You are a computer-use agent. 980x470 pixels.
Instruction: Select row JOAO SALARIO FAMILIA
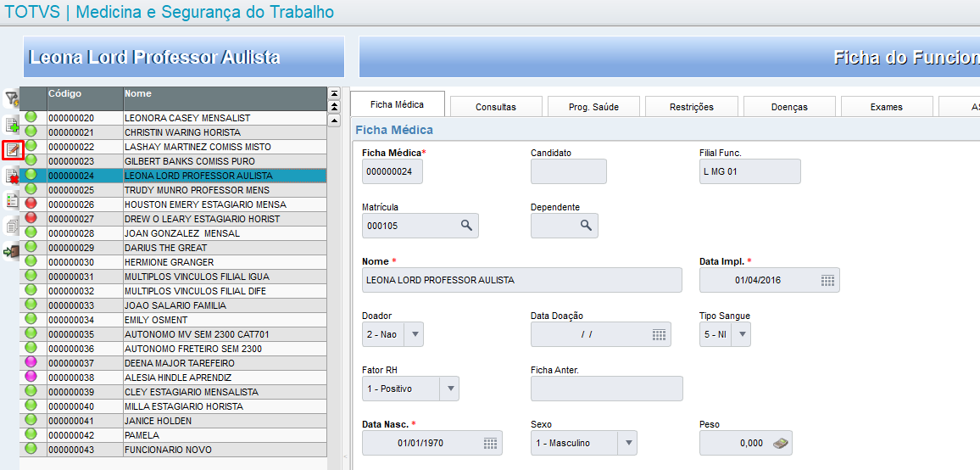[x=173, y=305]
